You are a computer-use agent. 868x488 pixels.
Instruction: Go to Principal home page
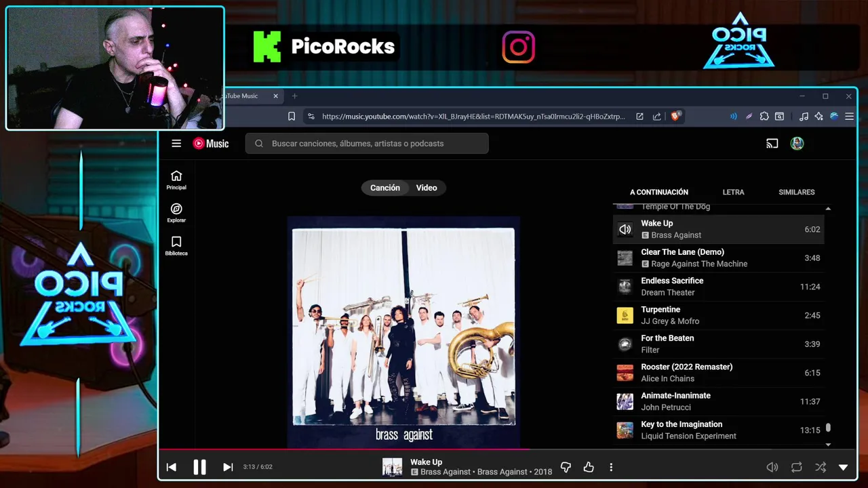click(x=176, y=180)
